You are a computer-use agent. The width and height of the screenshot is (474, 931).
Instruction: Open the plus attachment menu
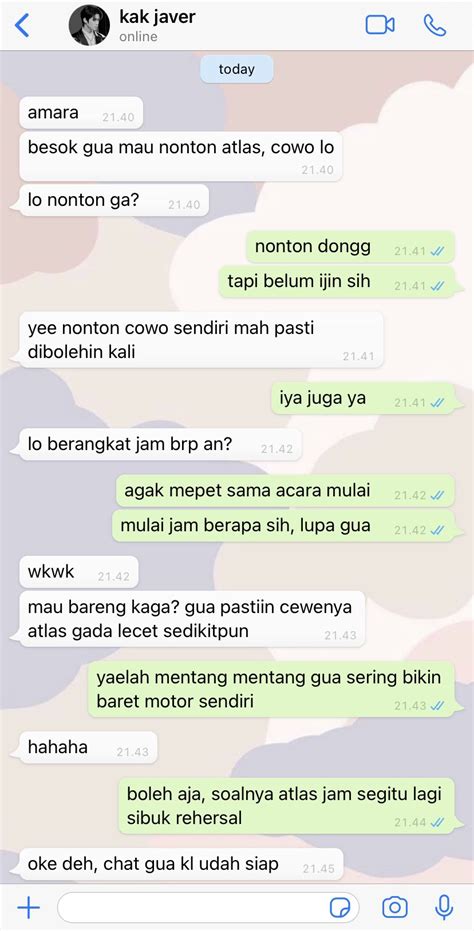click(x=28, y=907)
